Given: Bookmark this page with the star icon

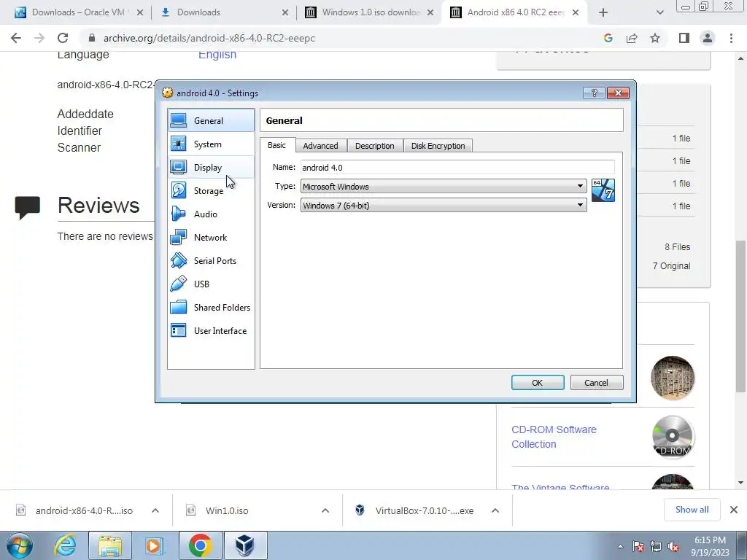Looking at the screenshot, I should pyautogui.click(x=655, y=38).
